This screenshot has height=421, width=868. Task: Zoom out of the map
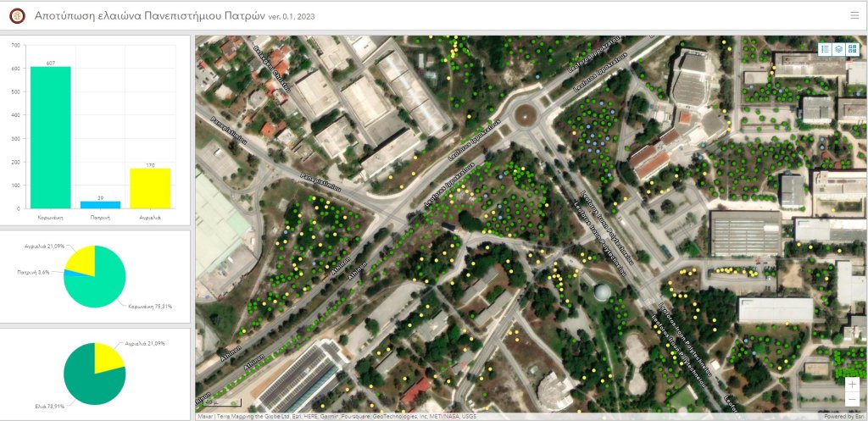tap(851, 399)
